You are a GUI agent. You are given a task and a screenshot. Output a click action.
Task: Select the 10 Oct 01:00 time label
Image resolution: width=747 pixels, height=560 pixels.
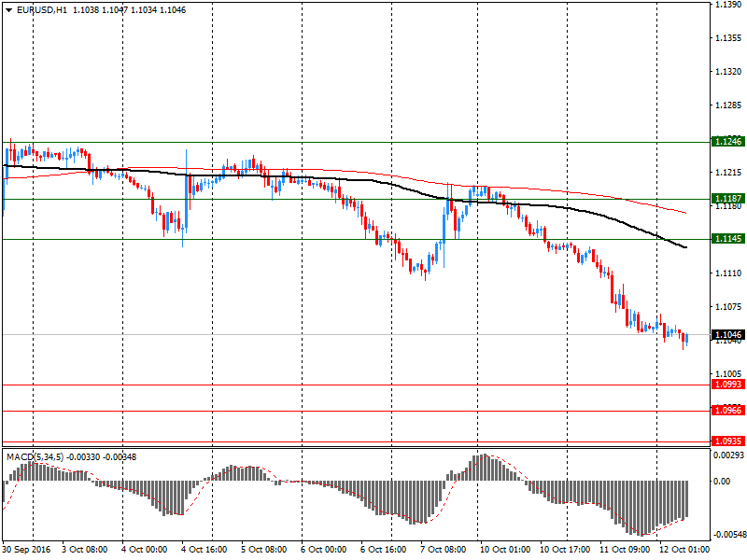pos(505,550)
